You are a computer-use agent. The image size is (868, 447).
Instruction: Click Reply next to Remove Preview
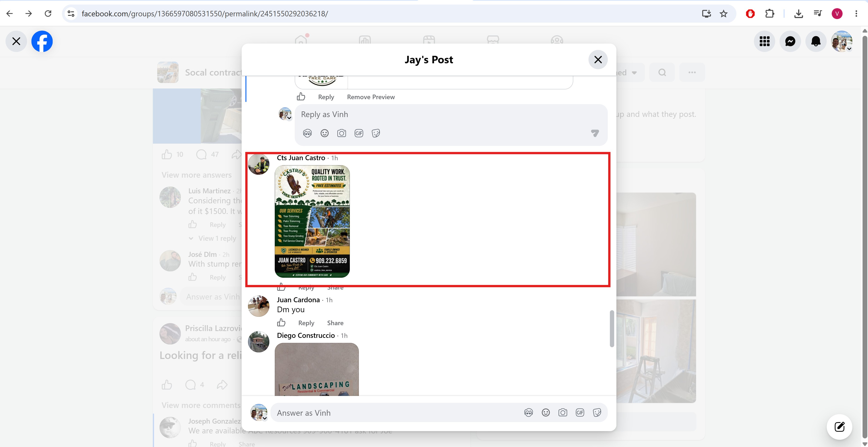pos(326,97)
